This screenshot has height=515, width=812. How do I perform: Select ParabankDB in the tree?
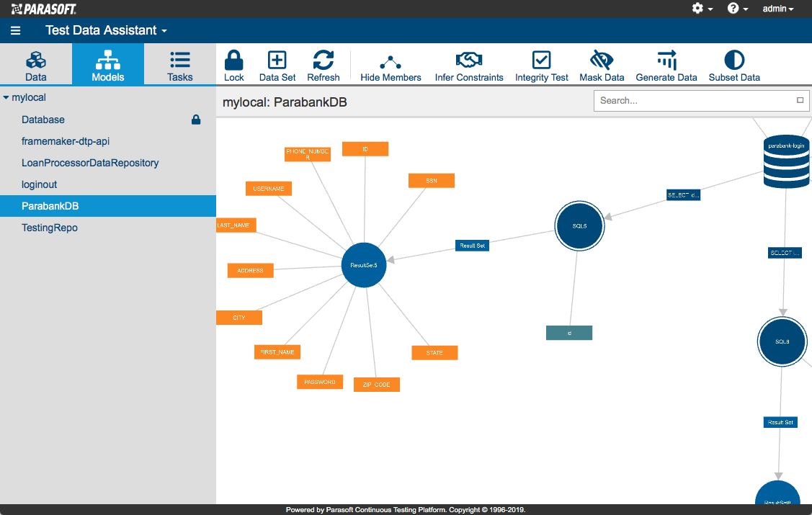click(x=108, y=206)
